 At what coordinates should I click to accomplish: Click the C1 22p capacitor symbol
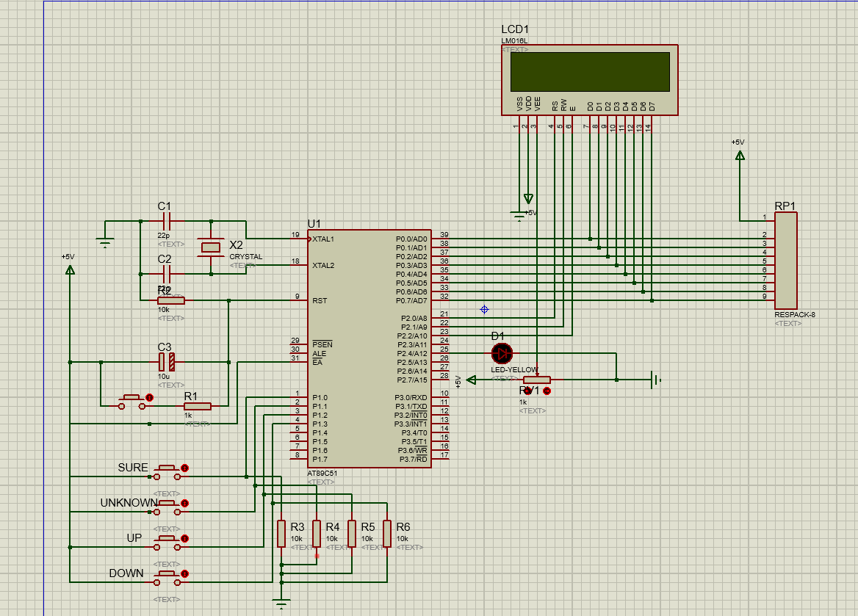pos(167,222)
